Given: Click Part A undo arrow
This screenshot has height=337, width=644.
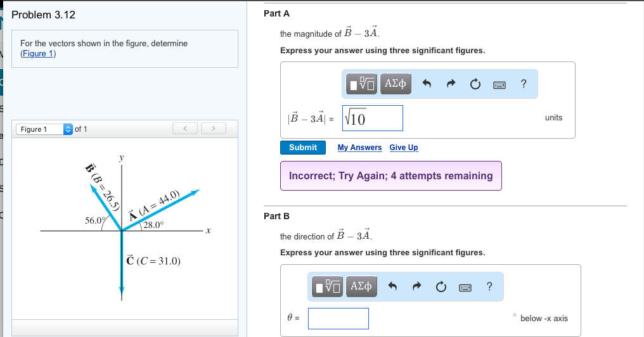Looking at the screenshot, I should 427,84.
